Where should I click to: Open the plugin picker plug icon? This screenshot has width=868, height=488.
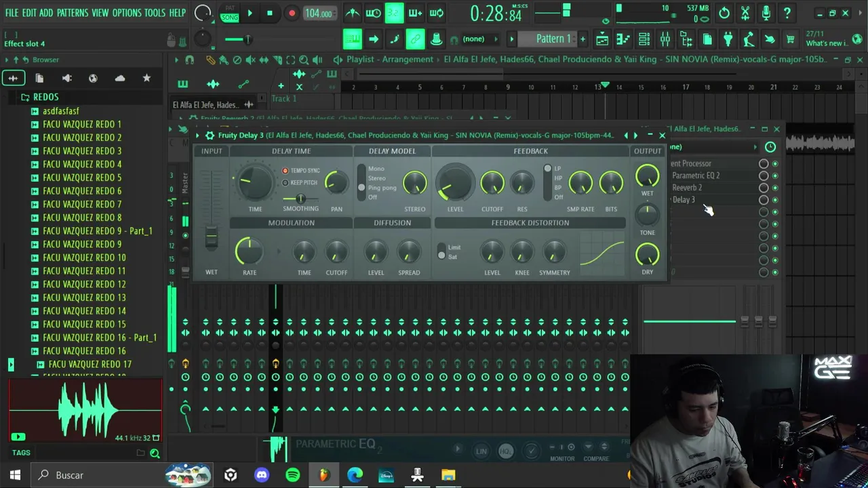728,39
